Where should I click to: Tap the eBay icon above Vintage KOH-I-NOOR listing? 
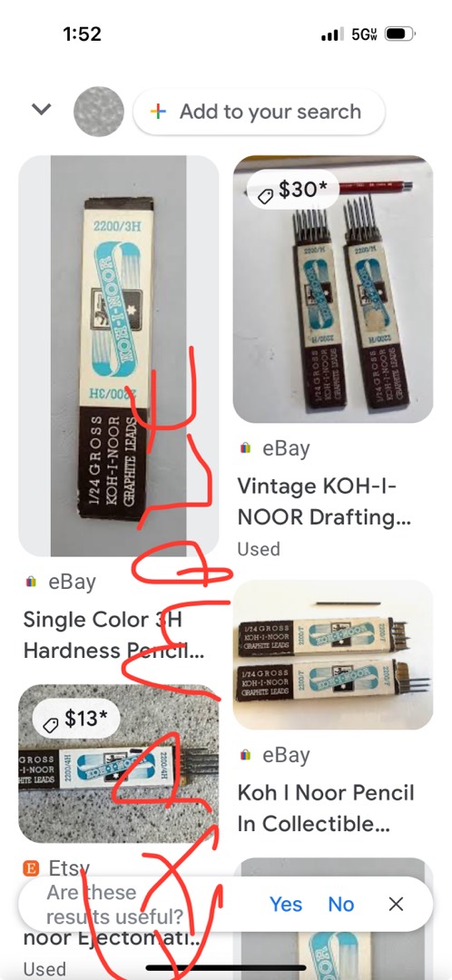246,448
